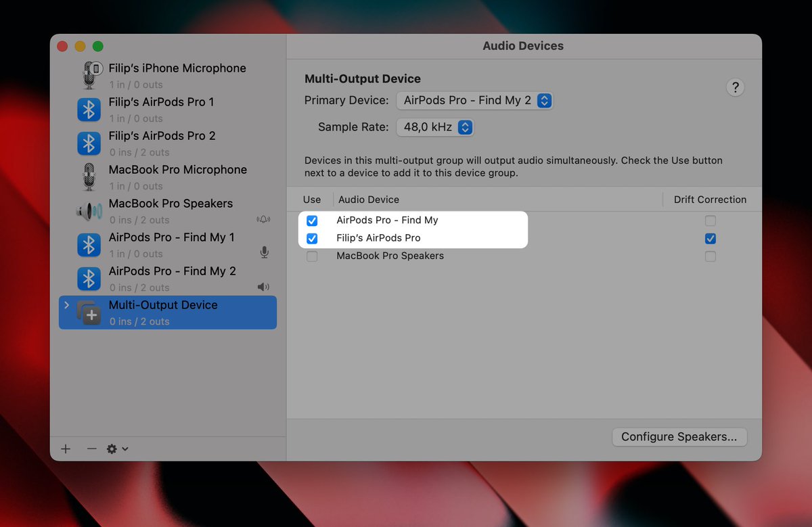Click Bluetooth icon for AirPods Pro - Find My 1
The width and height of the screenshot is (812, 527).
pyautogui.click(x=89, y=244)
